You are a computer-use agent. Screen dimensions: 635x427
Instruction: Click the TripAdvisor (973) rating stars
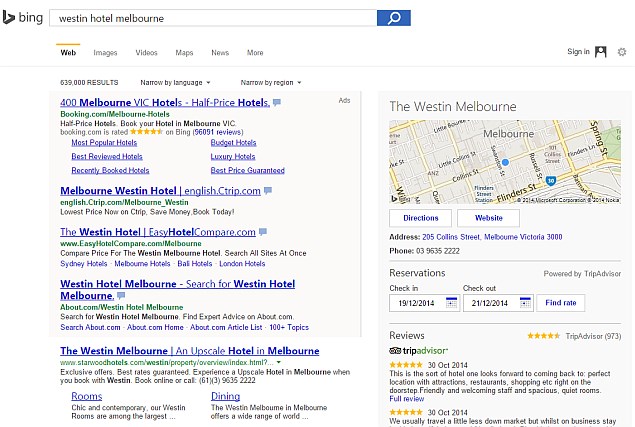543,336
